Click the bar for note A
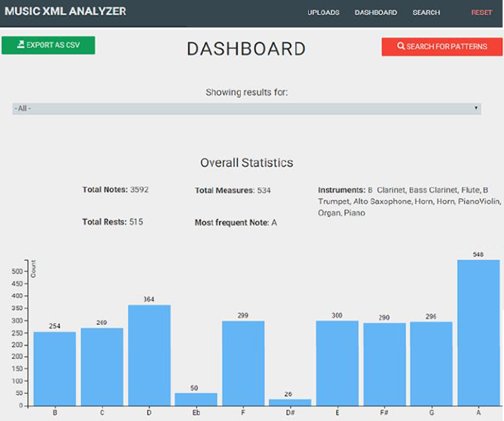 pyautogui.click(x=479, y=332)
